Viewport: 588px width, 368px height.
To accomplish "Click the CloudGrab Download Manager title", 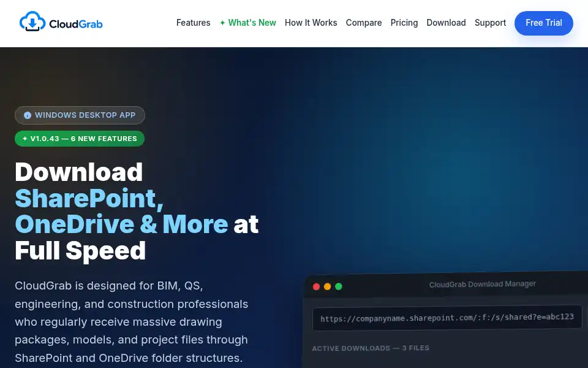I will pos(482,284).
